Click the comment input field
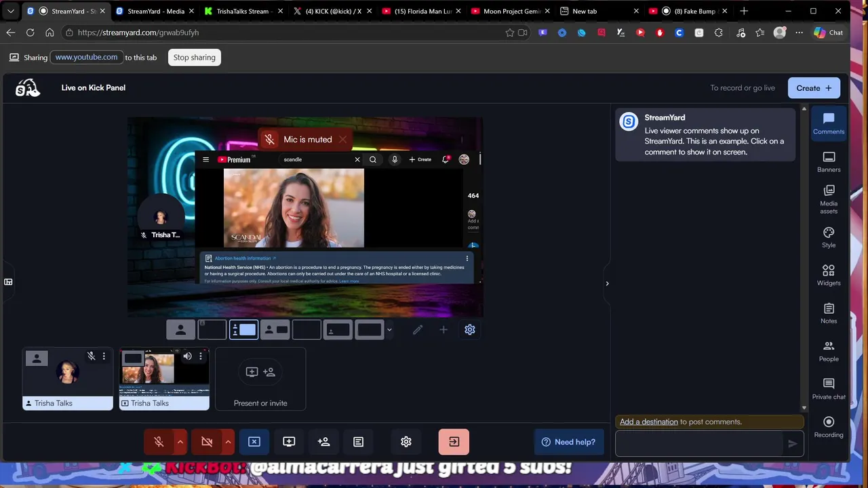The height and width of the screenshot is (488, 868). [700, 444]
